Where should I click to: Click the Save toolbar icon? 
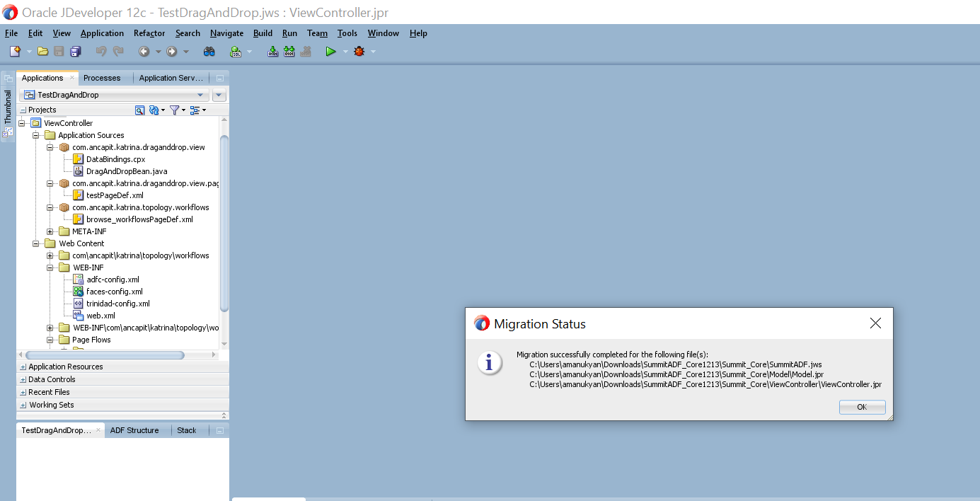pyautogui.click(x=59, y=51)
